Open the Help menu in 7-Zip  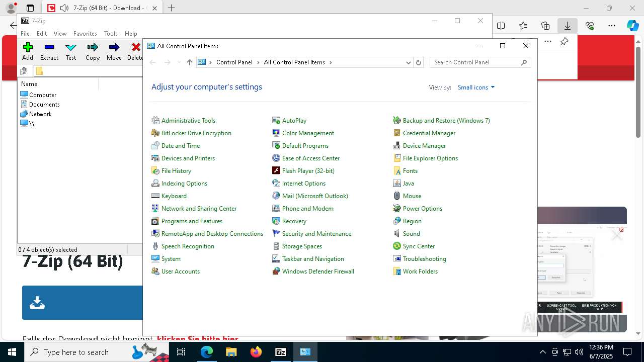(x=131, y=34)
